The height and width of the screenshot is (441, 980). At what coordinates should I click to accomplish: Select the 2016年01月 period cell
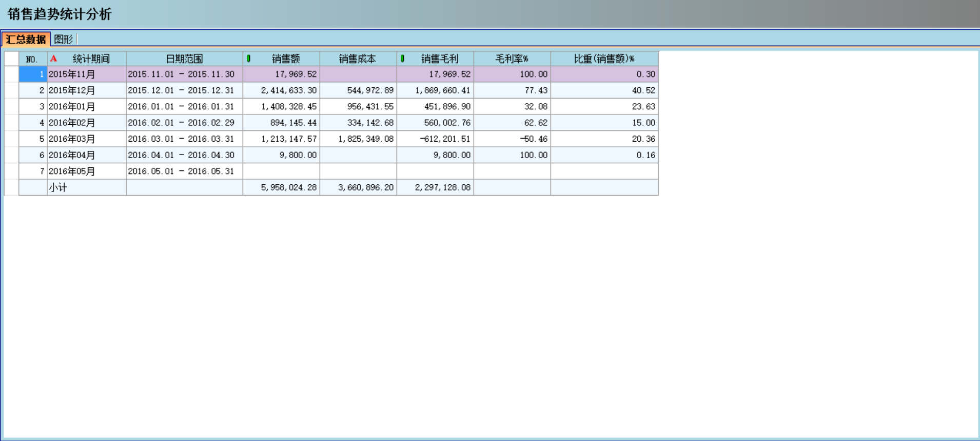(87, 106)
